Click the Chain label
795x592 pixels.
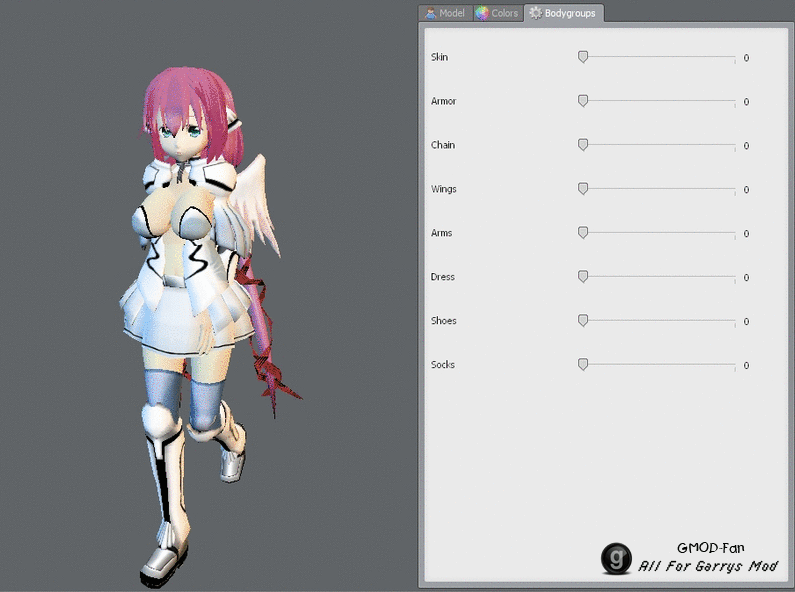pyautogui.click(x=443, y=144)
